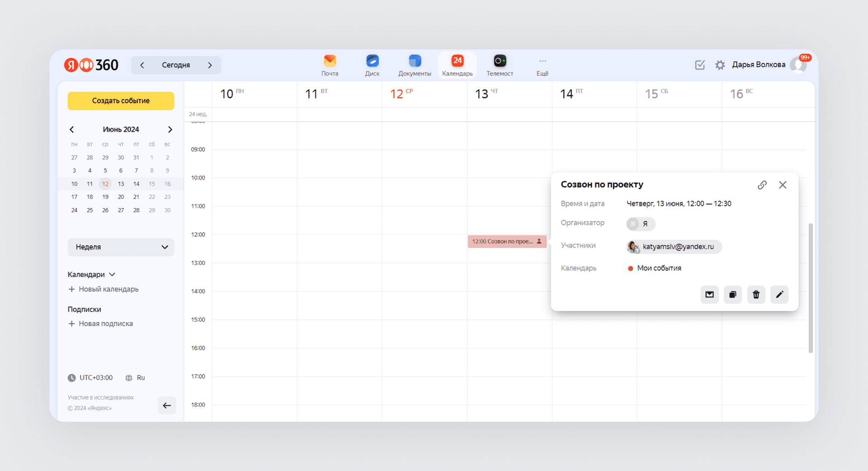The height and width of the screenshot is (471, 868).
Task: Click the © 2024 «Яндекс» footer text
Action: click(90, 408)
